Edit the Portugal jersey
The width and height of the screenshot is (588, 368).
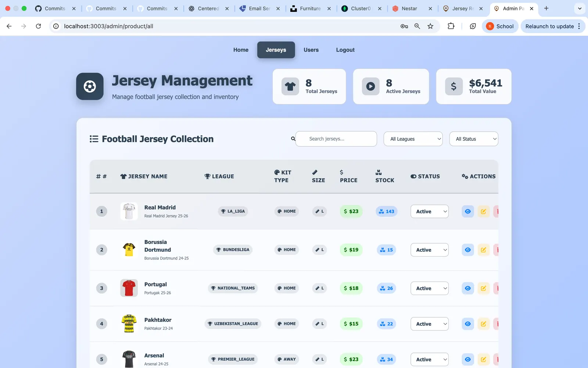pos(483,288)
